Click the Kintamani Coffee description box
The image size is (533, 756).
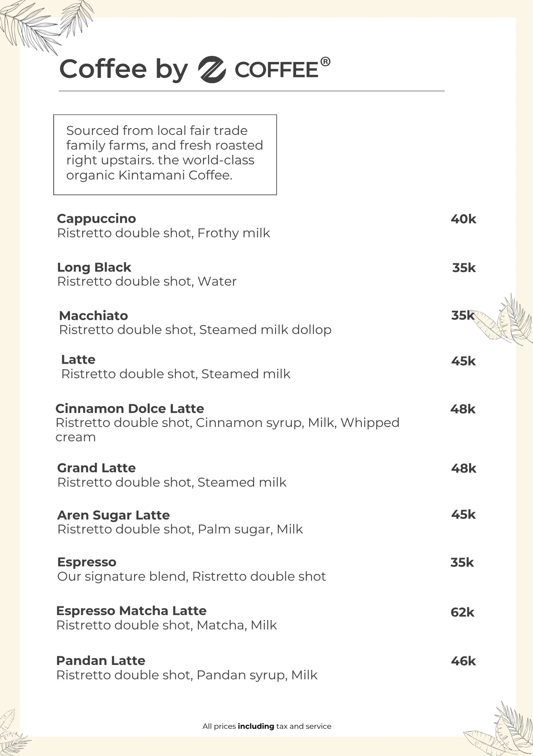click(x=165, y=155)
